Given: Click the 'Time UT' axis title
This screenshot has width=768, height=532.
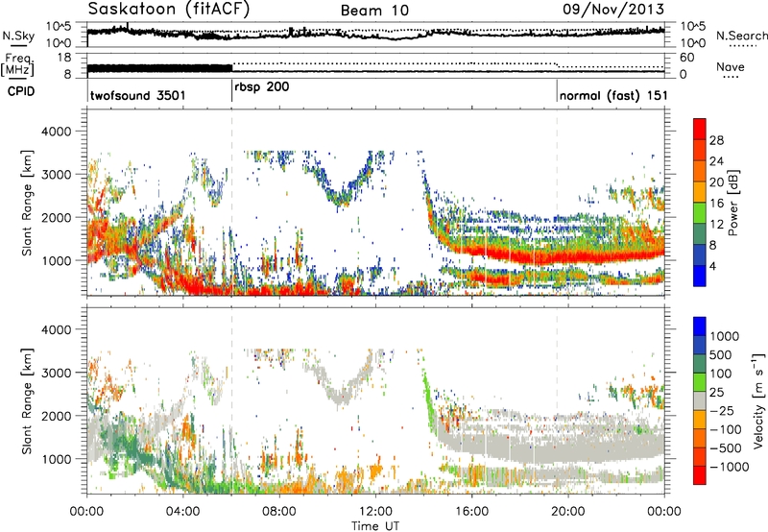Looking at the screenshot, I should coord(375,526).
